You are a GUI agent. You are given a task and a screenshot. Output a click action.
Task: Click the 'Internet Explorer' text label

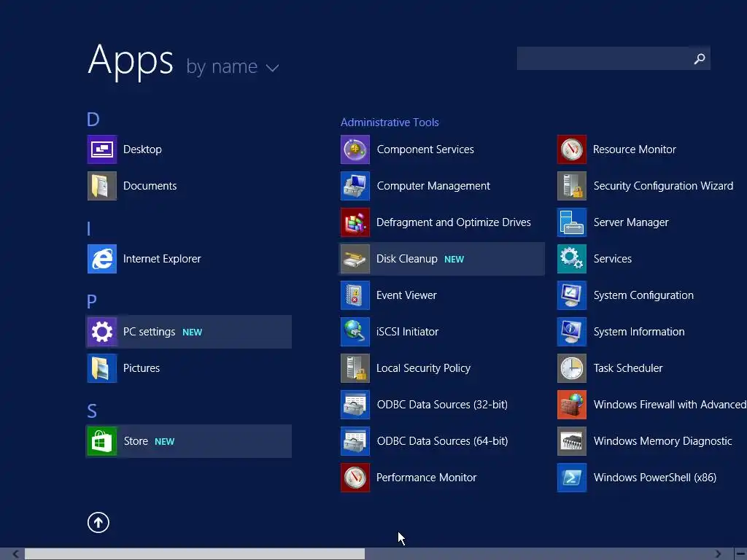[x=162, y=259]
